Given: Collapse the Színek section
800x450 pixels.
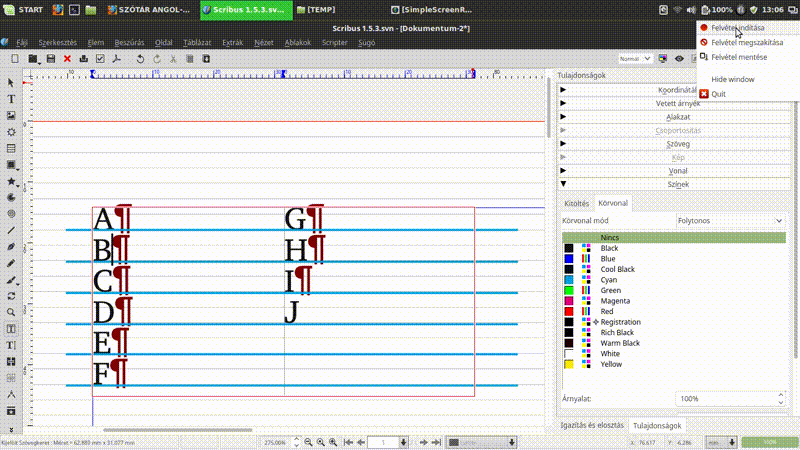Looking at the screenshot, I should tap(677, 184).
